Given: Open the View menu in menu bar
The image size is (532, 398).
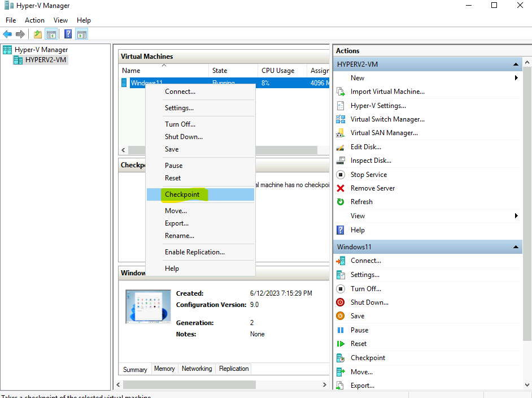Looking at the screenshot, I should pos(60,20).
